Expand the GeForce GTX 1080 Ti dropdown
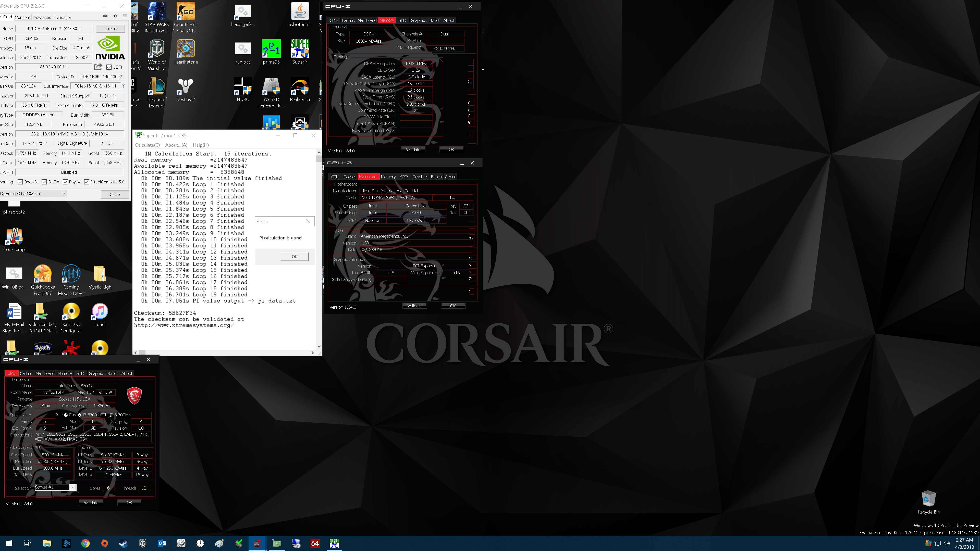980x551 pixels. coord(33,194)
